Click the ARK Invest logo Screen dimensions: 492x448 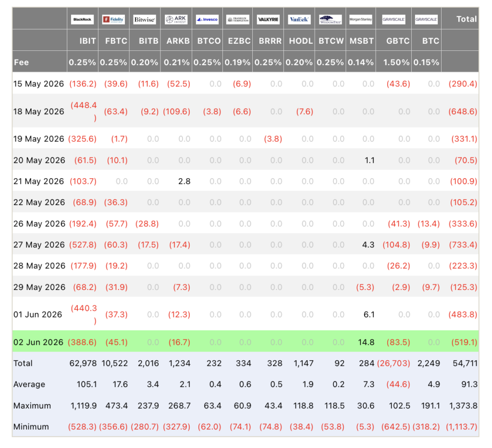176,19
